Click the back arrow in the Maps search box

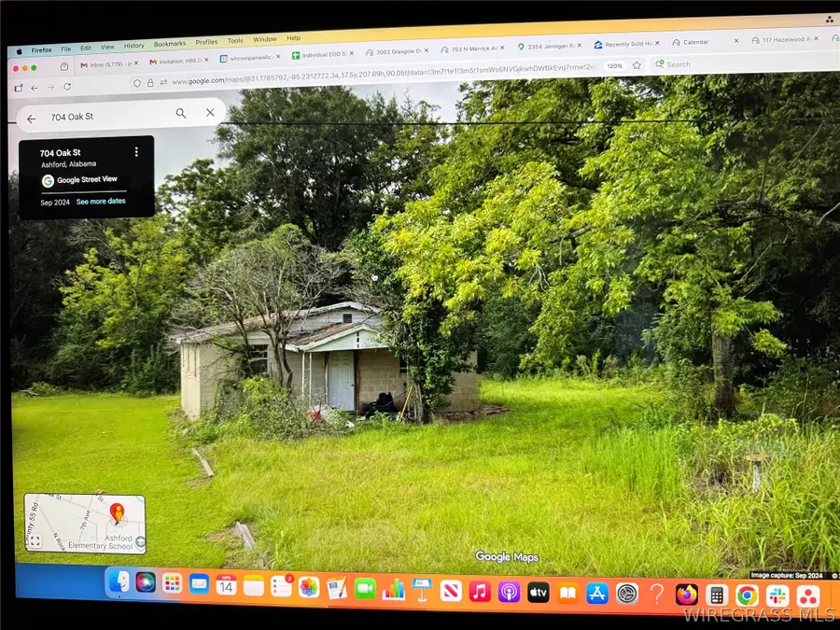[x=32, y=119]
